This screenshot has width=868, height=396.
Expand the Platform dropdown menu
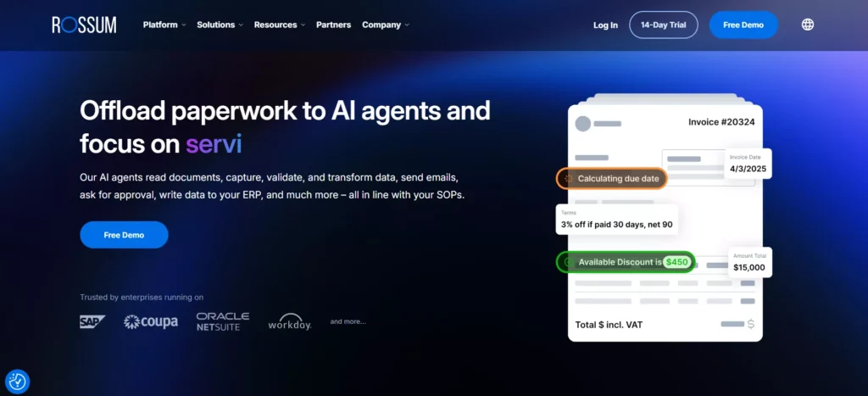coord(164,25)
